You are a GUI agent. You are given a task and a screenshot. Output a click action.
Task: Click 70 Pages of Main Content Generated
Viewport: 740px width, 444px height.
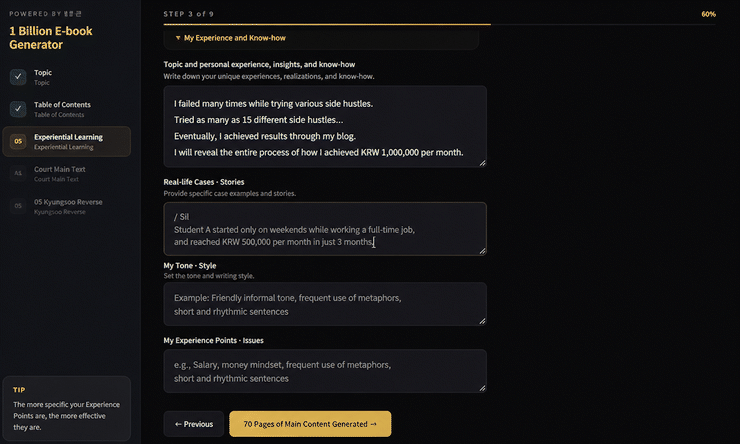click(x=310, y=424)
